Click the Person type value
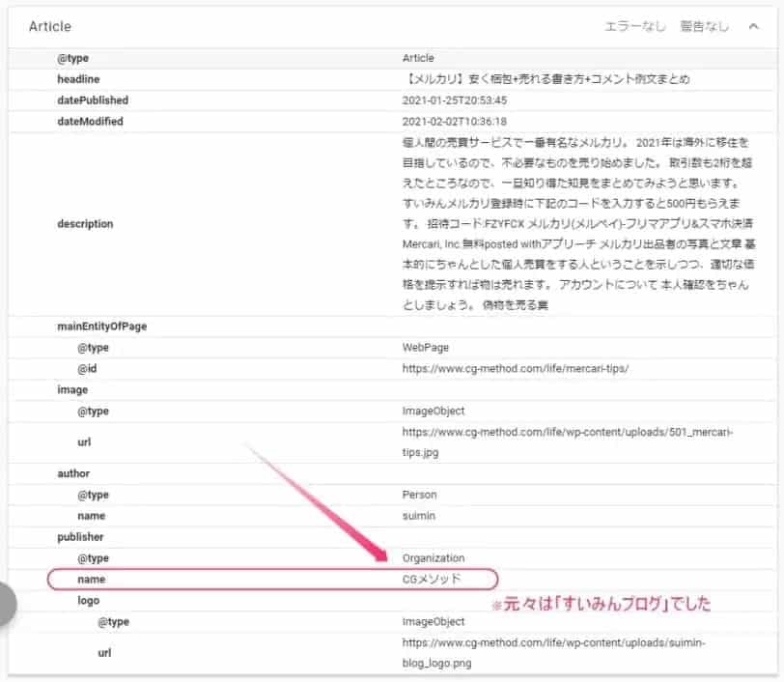This screenshot has height=682, width=784. (419, 495)
